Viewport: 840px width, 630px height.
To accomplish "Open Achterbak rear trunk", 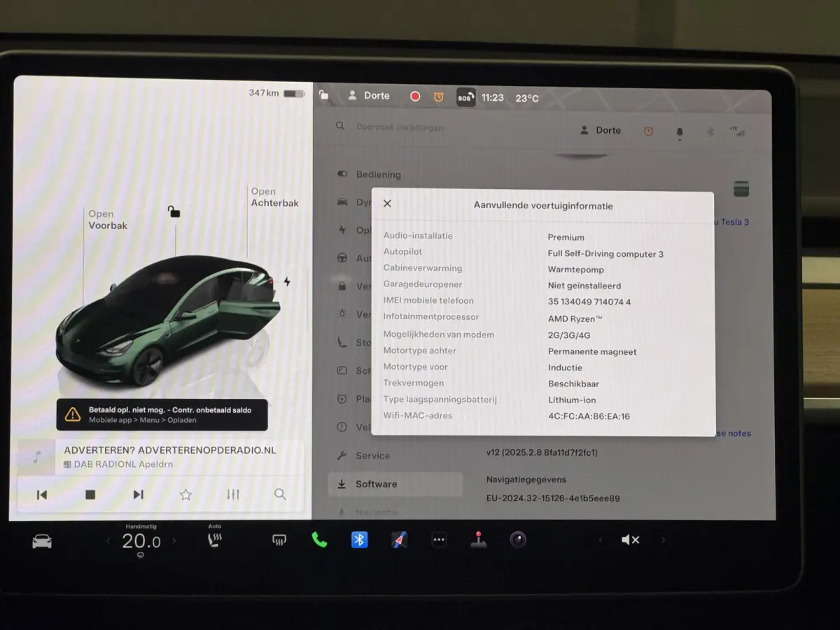I will pos(274,197).
